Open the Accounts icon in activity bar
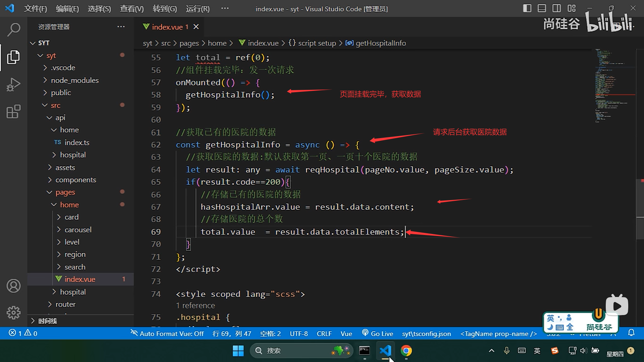 pyautogui.click(x=13, y=286)
